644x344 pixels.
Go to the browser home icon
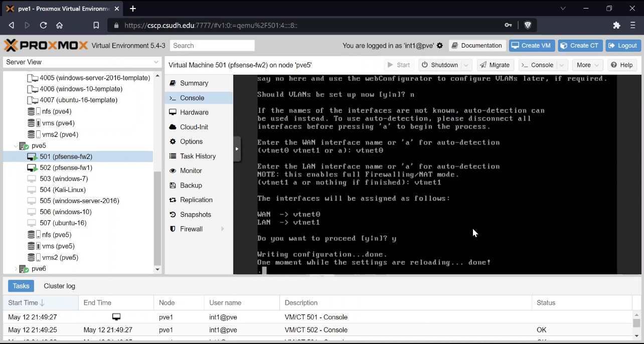pos(59,25)
